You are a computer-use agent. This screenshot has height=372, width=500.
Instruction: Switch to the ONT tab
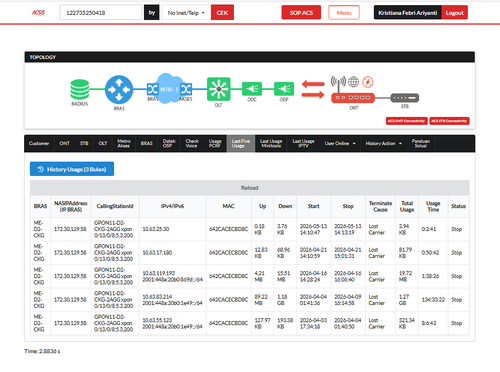[64, 143]
